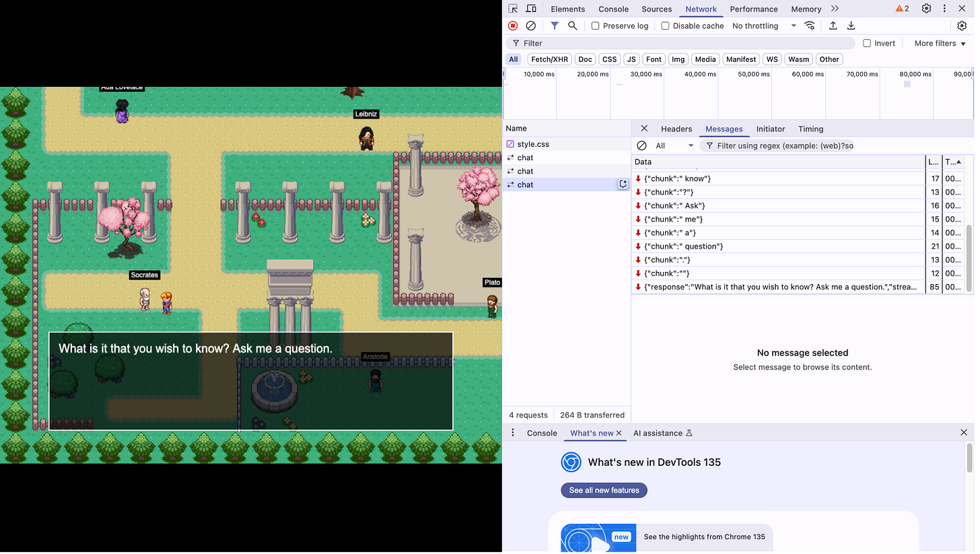This screenshot has height=554, width=980.
Task: Filter requests by Other type
Action: point(829,59)
